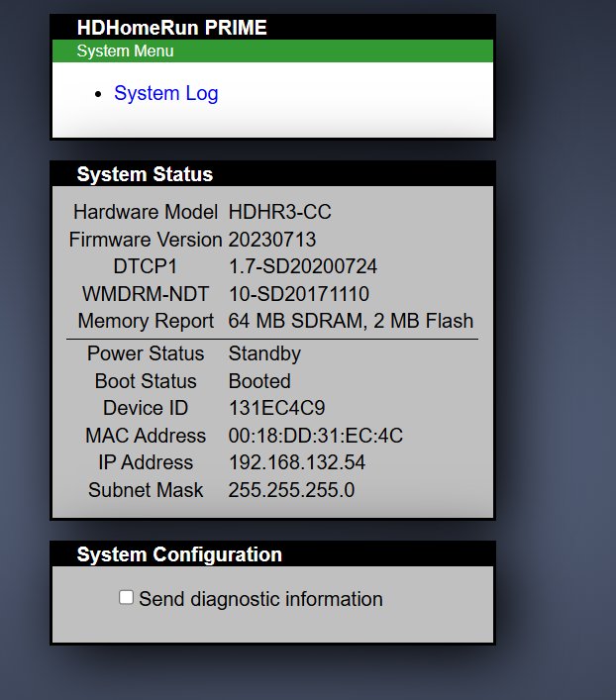
Task: Select the Memory Report label
Action: [146, 321]
